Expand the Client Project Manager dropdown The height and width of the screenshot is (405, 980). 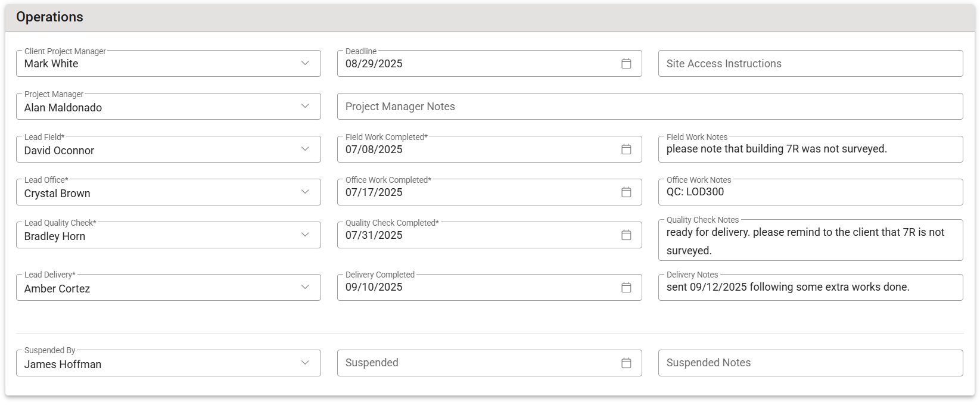305,64
